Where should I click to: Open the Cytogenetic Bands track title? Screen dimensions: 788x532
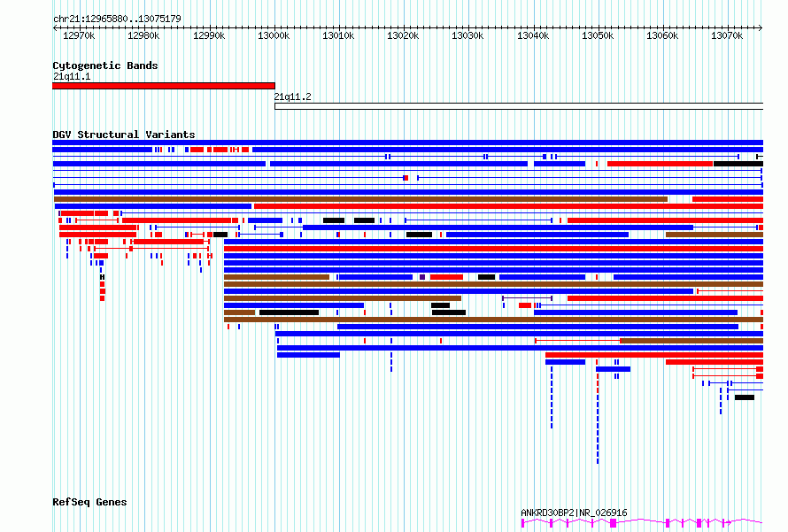point(105,66)
